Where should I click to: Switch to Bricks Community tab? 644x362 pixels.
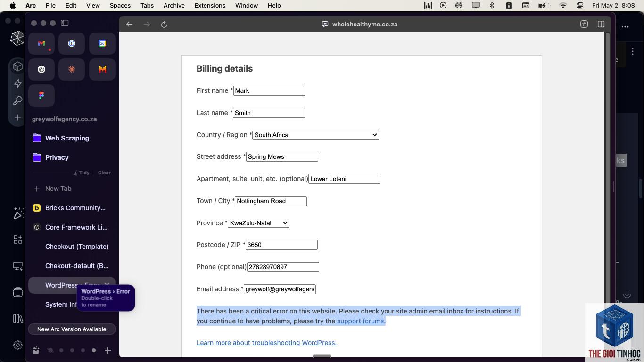click(x=72, y=208)
